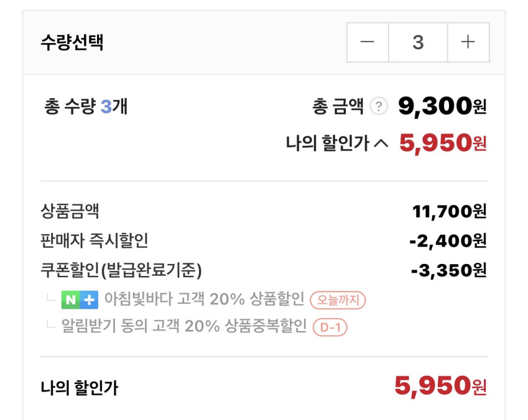Click the green N+ membership badge
This screenshot has width=528, height=420.
(x=80, y=300)
